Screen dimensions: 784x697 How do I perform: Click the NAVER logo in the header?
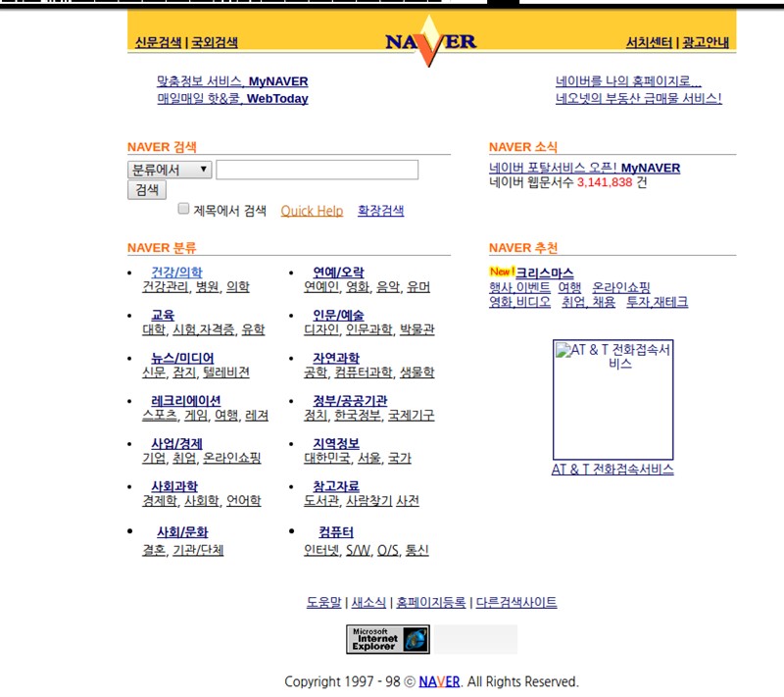coord(430,41)
